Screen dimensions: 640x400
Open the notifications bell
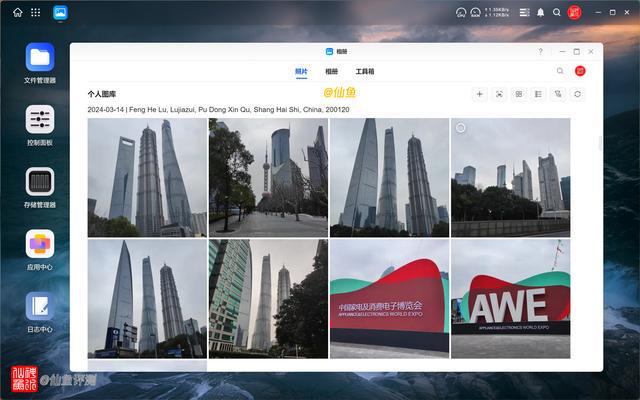point(540,13)
